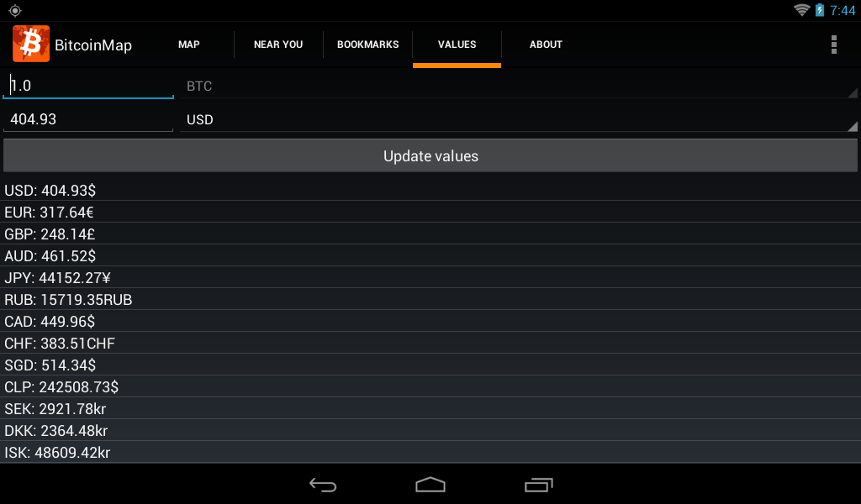Tap the Wi-Fi status icon

point(801,10)
